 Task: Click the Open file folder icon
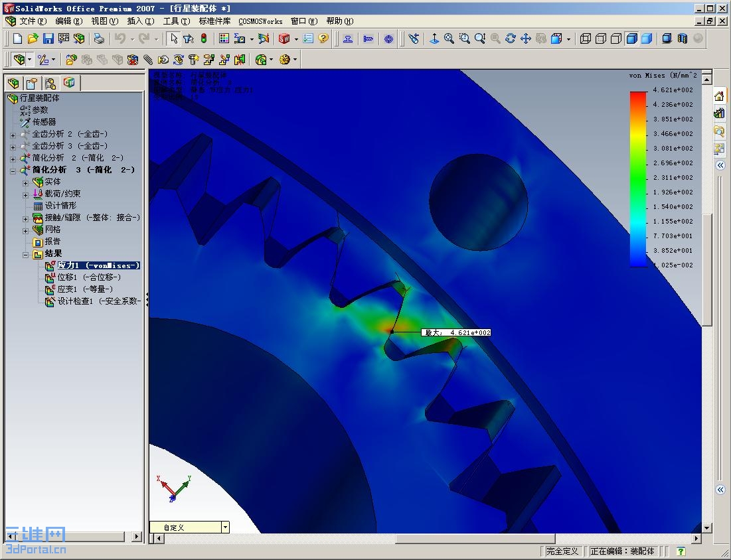[x=33, y=38]
